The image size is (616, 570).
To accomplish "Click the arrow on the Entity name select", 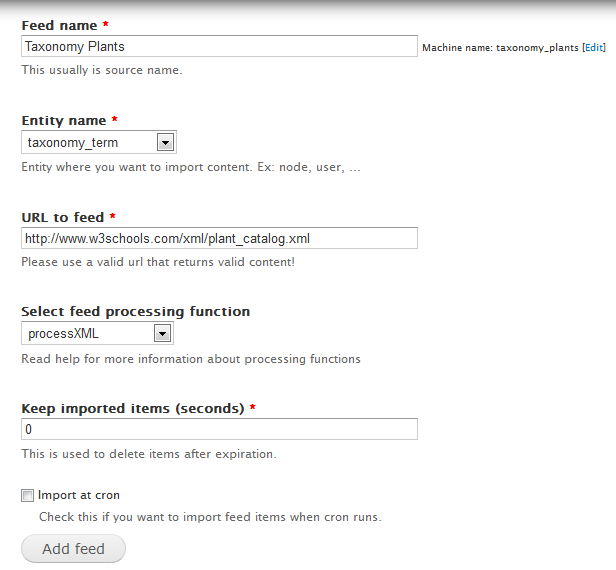I will (x=165, y=142).
